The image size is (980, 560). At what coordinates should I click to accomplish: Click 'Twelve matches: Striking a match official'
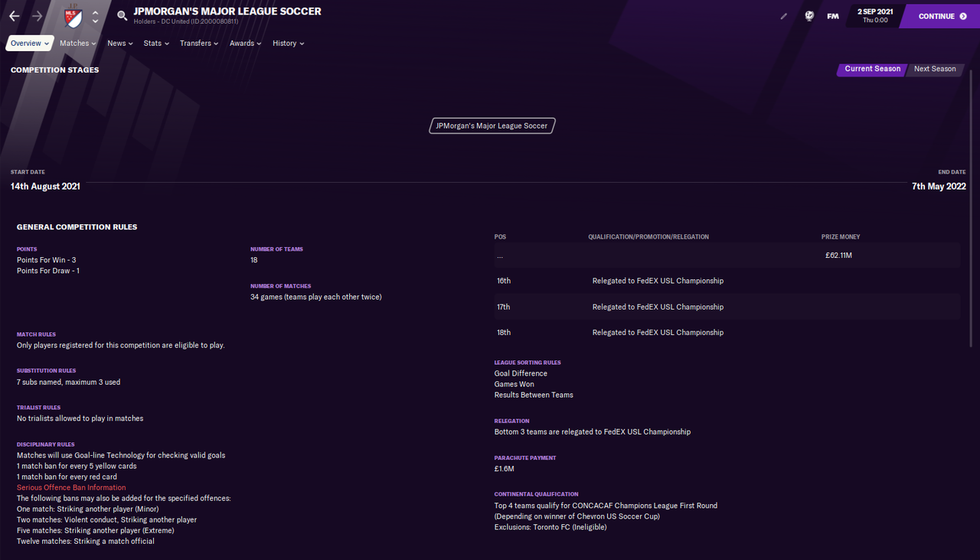click(x=86, y=541)
